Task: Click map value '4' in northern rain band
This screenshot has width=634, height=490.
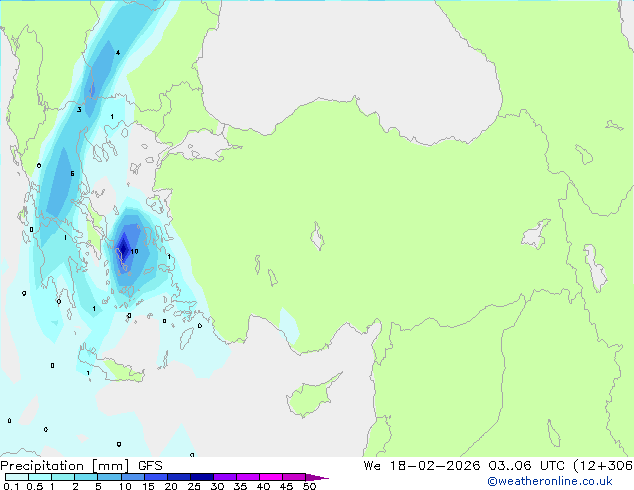Action: click(118, 53)
